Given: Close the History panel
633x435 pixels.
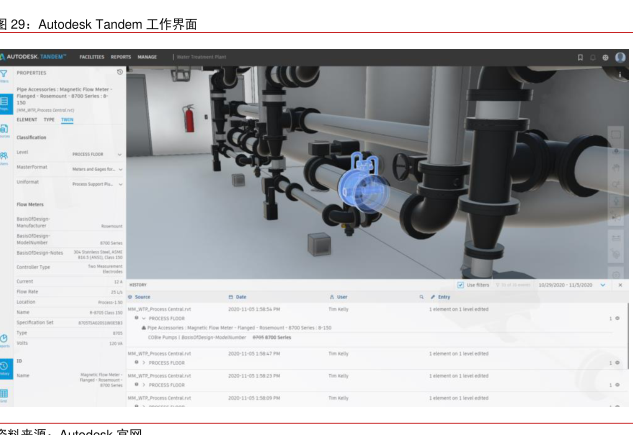Looking at the screenshot, I should [620, 285].
